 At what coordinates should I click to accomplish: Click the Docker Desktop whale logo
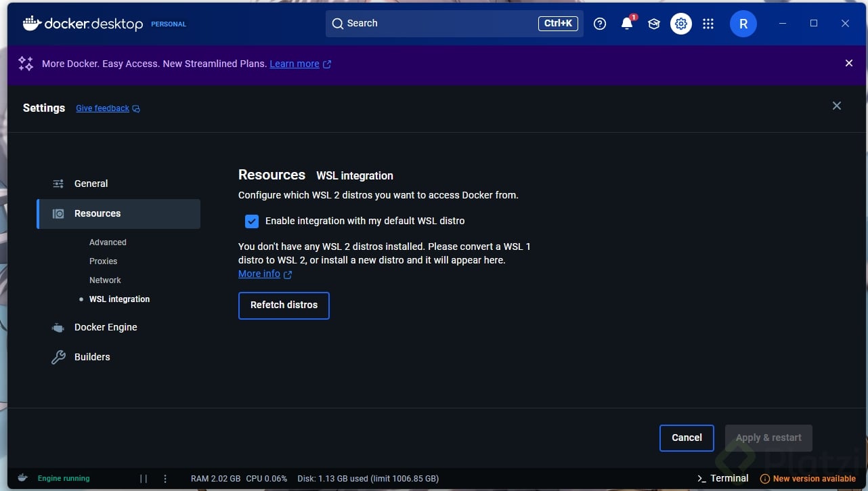click(32, 24)
